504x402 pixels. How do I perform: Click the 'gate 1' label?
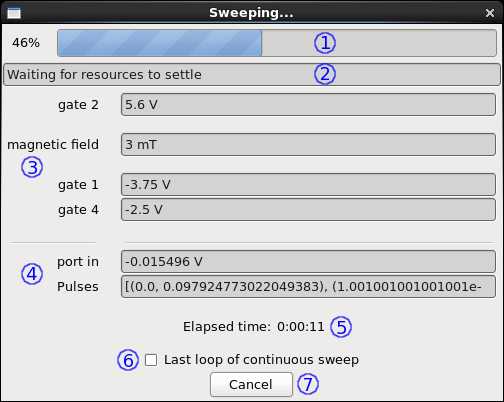[x=78, y=184]
